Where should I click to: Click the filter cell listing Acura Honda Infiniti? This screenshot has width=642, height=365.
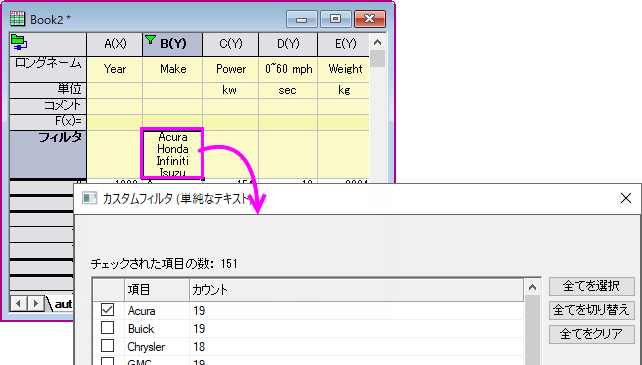[x=172, y=154]
